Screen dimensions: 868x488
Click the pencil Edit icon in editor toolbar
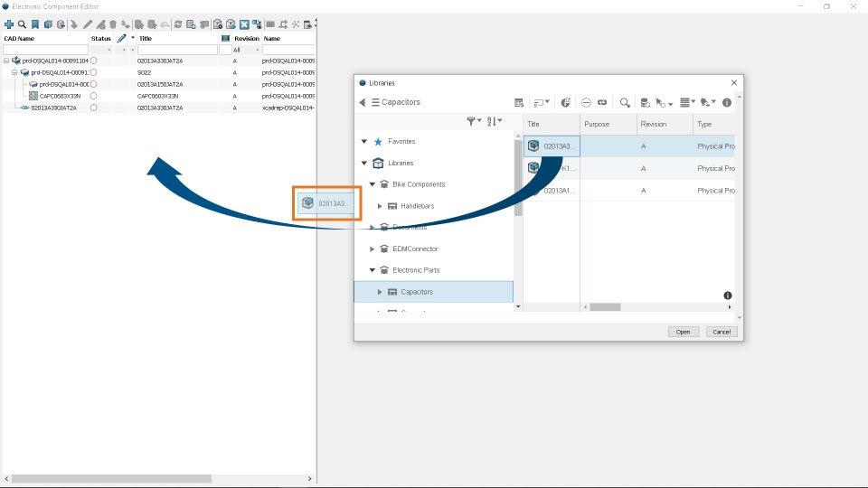tap(88, 24)
